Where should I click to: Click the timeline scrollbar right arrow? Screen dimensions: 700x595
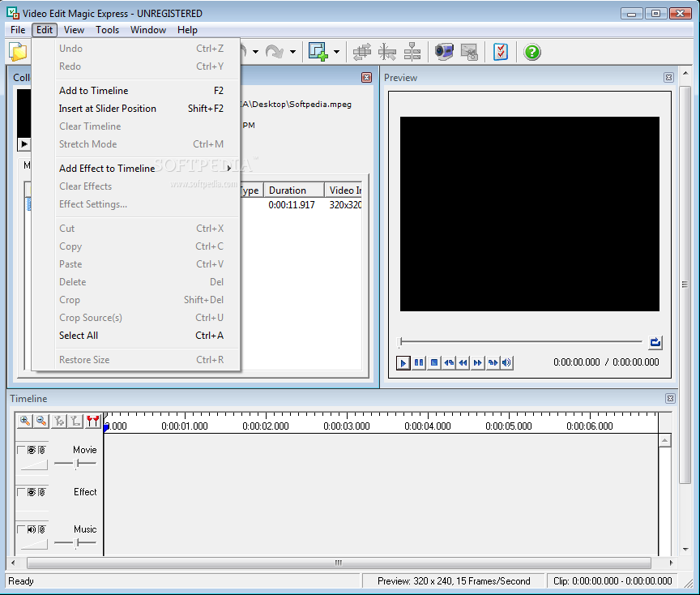point(671,563)
